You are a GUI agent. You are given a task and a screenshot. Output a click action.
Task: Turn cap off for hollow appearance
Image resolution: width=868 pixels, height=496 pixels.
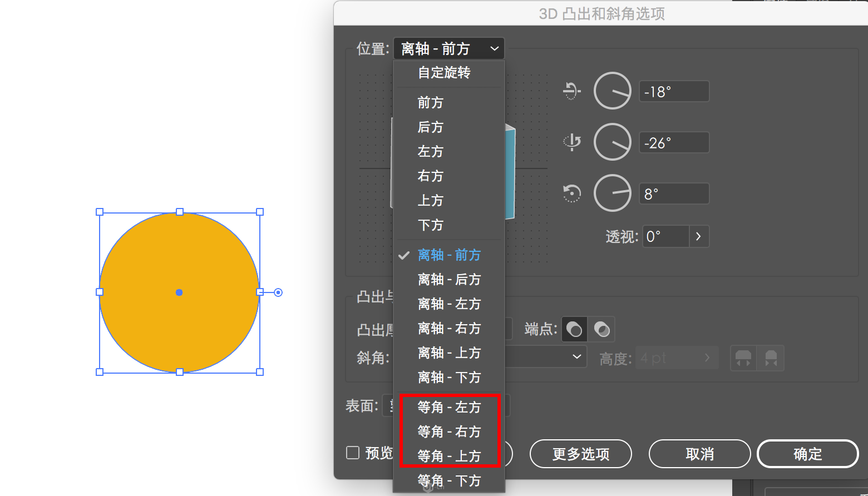(x=601, y=329)
